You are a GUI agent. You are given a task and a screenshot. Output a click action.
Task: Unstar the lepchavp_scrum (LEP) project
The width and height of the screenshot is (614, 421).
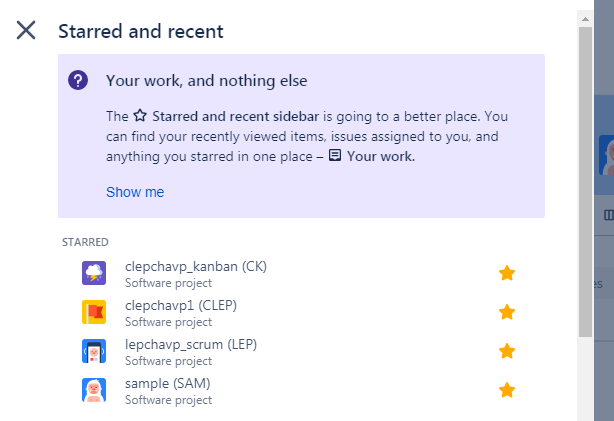pos(507,351)
